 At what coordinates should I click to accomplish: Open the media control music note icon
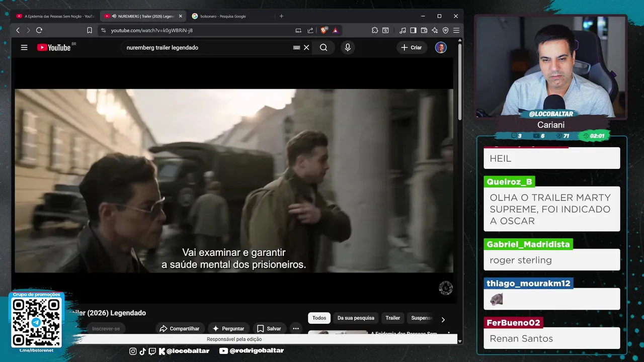[x=403, y=30]
